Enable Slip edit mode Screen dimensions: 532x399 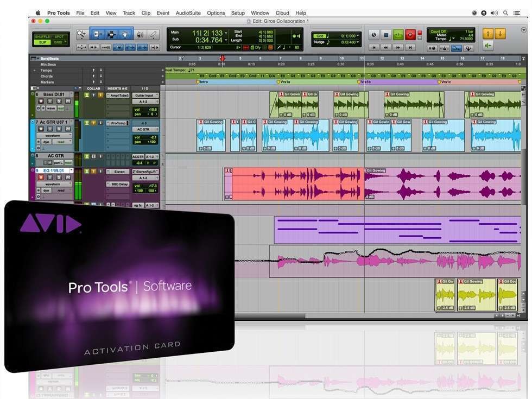tap(42, 42)
